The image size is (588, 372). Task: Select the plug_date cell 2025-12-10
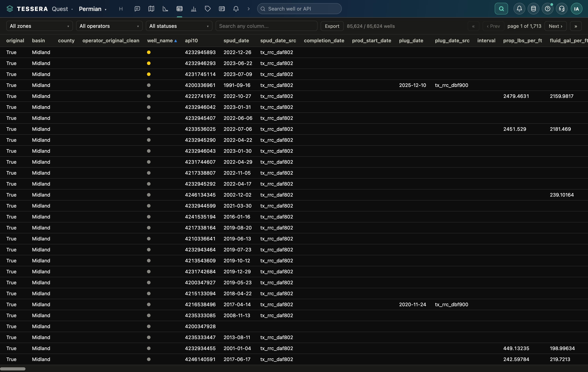click(x=412, y=85)
